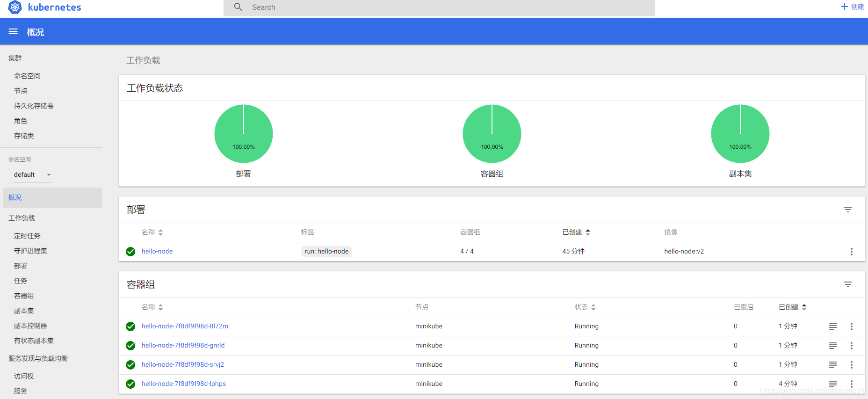Image resolution: width=868 pixels, height=399 pixels.
Task: Open 守护进程集 in sidebar
Action: point(30,251)
